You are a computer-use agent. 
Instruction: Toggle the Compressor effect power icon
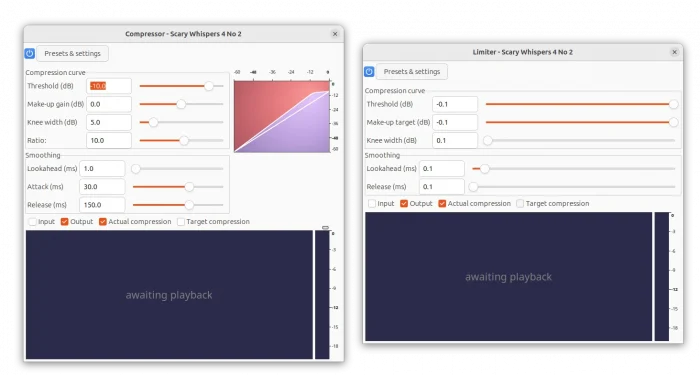pyautogui.click(x=29, y=54)
